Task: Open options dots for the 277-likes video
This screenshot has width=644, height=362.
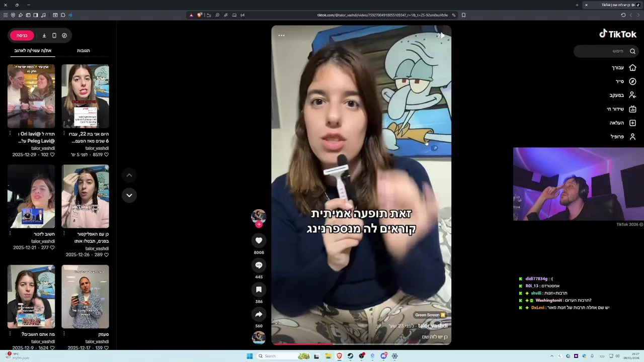Action: [10, 234]
